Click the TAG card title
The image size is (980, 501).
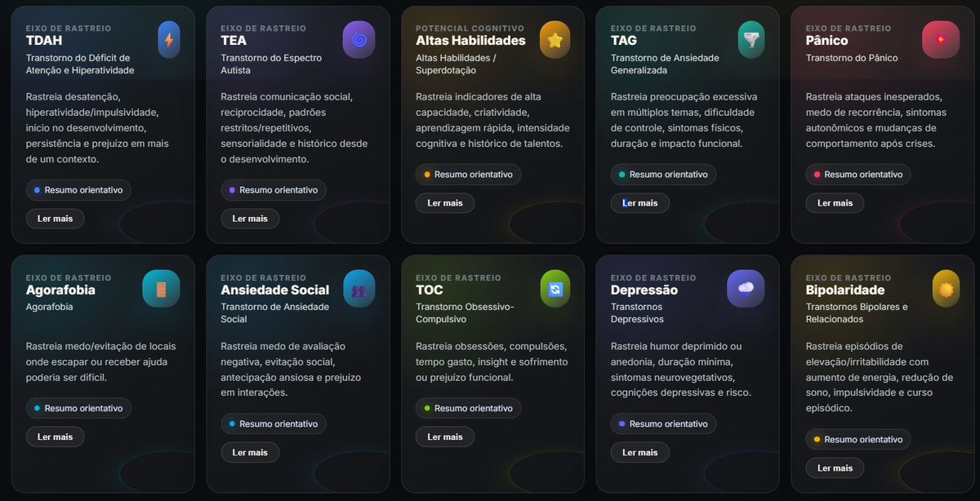tap(624, 41)
